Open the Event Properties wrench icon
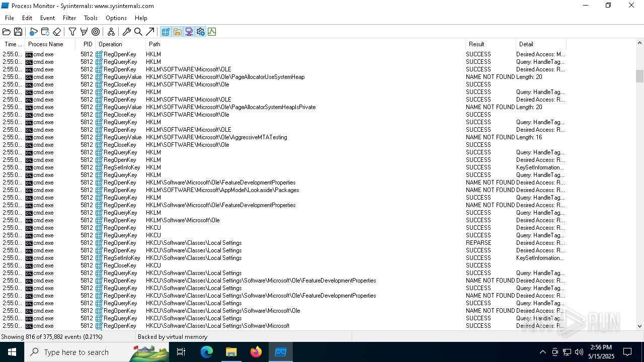The width and height of the screenshot is (644, 362). (x=127, y=32)
